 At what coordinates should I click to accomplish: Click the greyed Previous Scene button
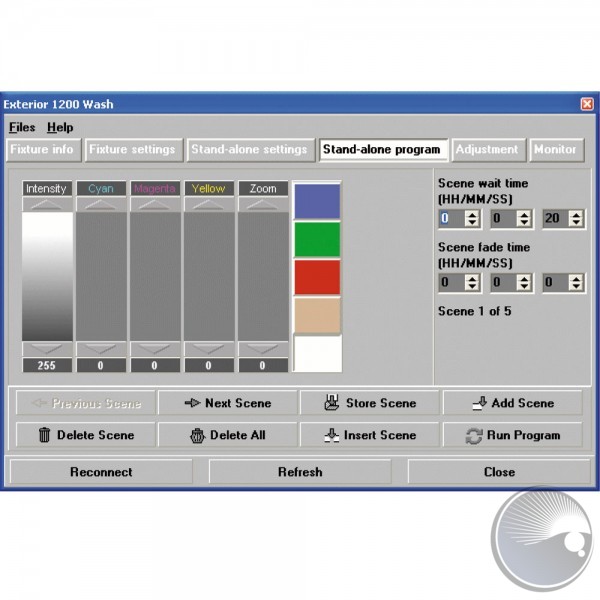pos(86,403)
